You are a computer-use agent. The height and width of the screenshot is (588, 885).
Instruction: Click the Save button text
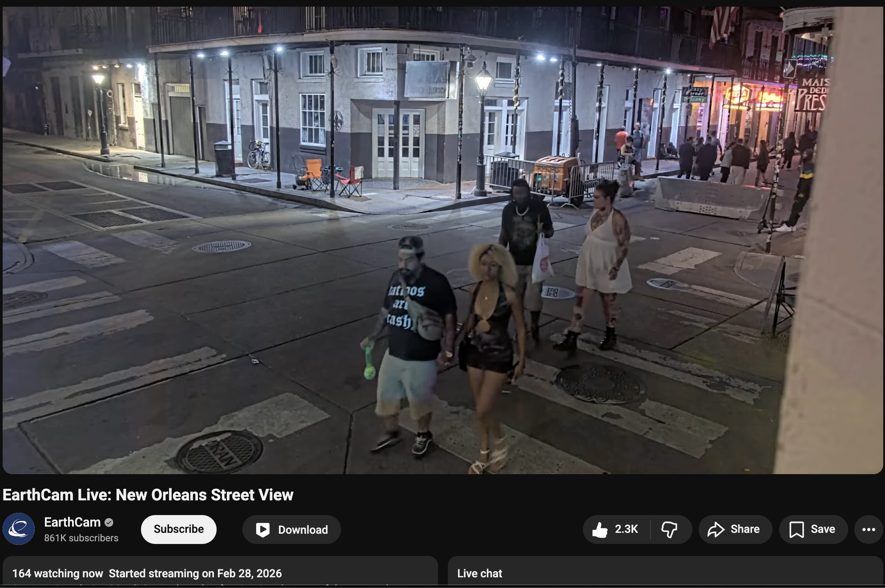823,529
